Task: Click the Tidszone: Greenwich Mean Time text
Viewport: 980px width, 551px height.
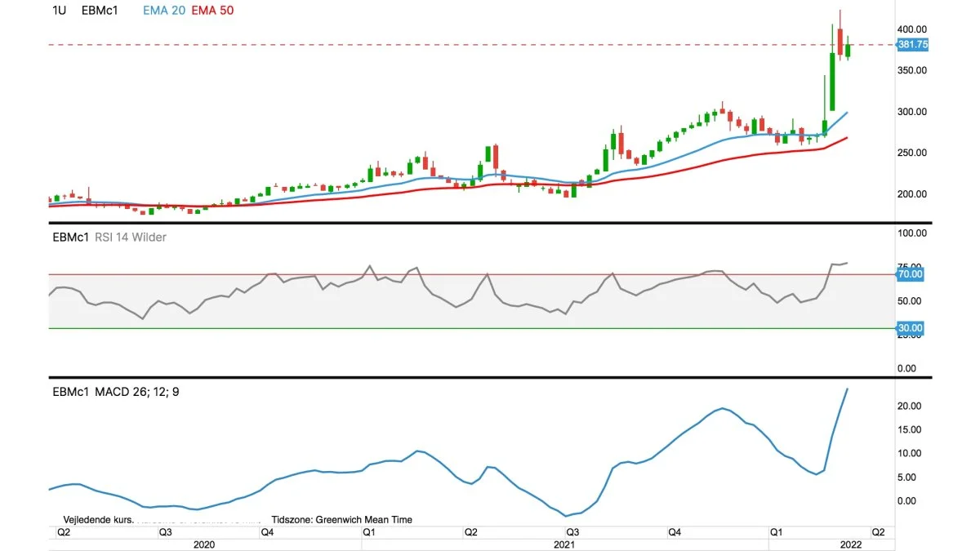Action: coord(341,519)
